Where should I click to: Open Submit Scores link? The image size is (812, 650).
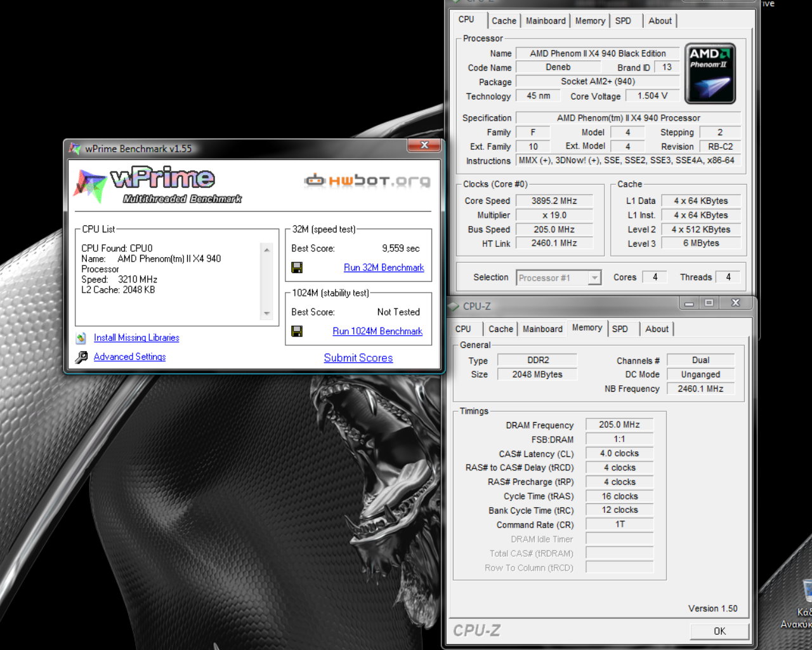(358, 358)
